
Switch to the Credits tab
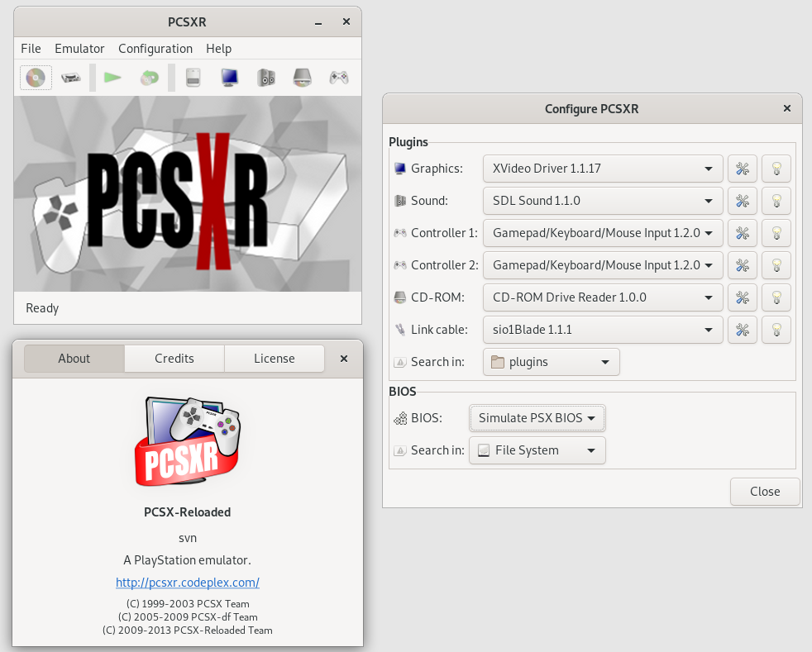tap(174, 359)
